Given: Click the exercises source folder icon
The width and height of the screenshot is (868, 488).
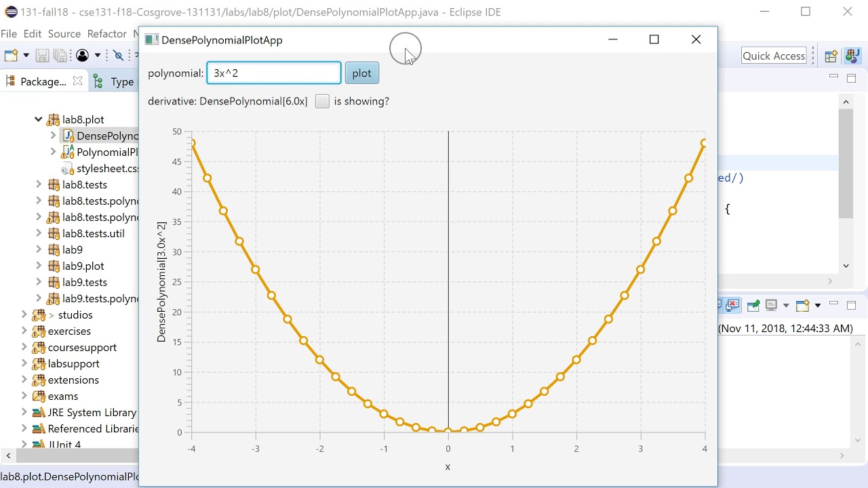Looking at the screenshot, I should [39, 331].
